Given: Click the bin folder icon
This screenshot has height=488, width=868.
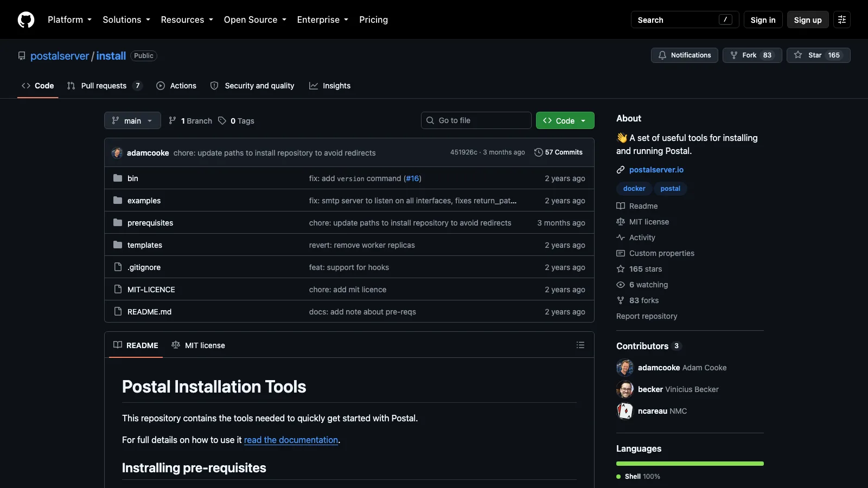Looking at the screenshot, I should (118, 178).
